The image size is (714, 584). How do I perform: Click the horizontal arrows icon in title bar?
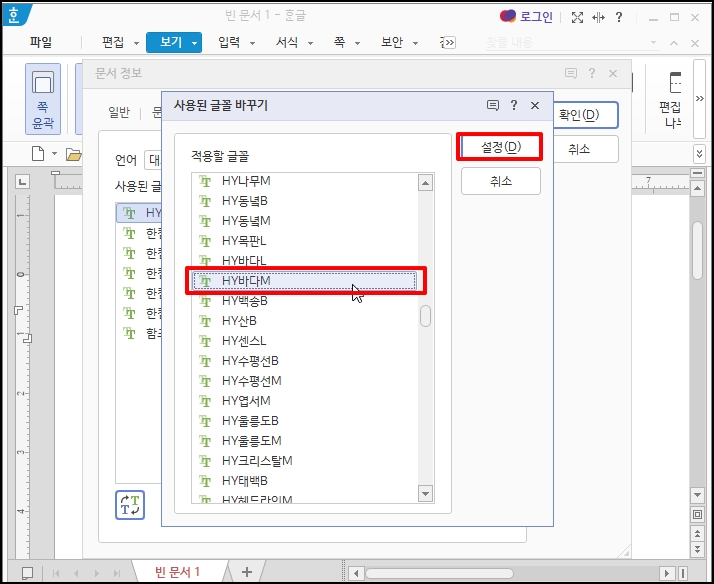tap(598, 18)
